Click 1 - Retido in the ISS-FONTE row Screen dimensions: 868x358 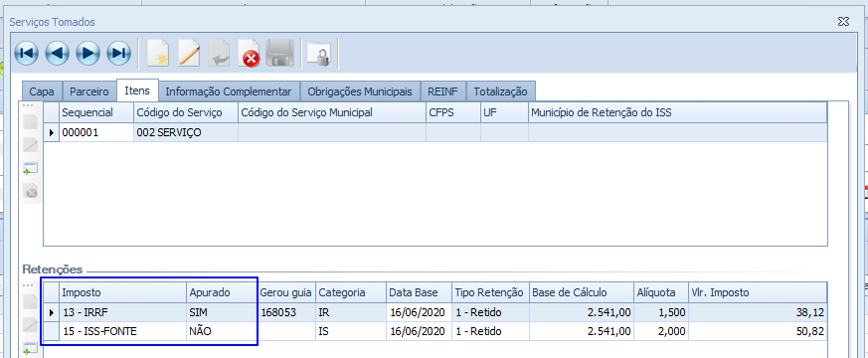[490, 331]
